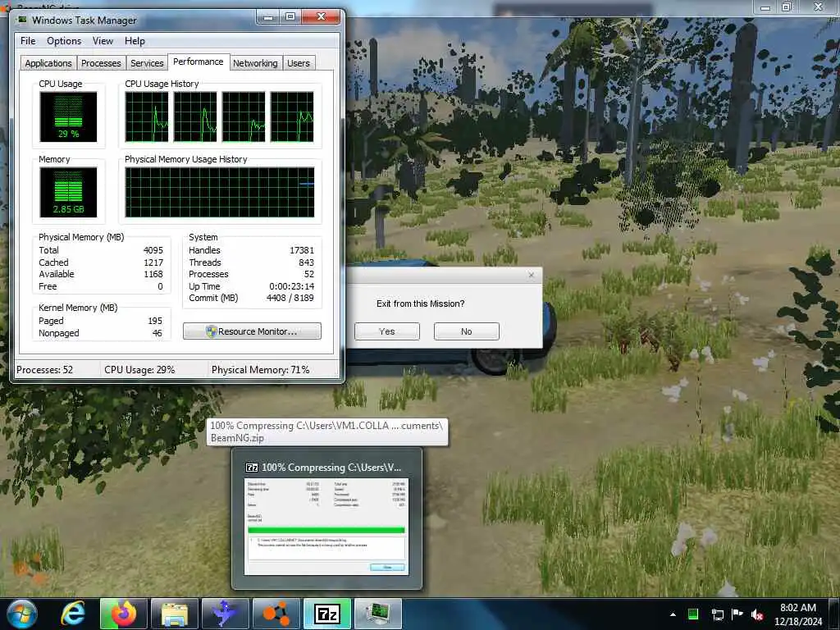Click the kernel Paged value 195
The height and width of the screenshot is (630, 840).
click(155, 321)
